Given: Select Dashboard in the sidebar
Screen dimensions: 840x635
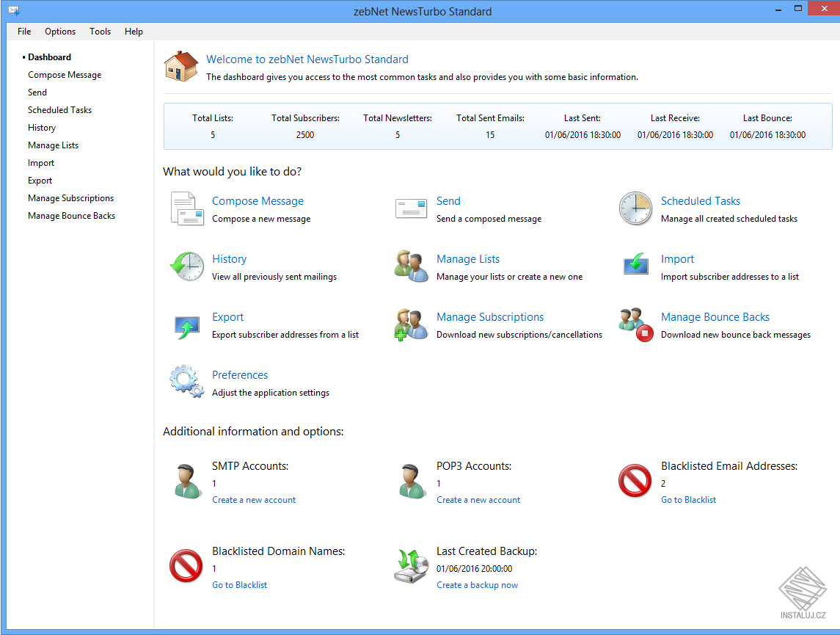Looking at the screenshot, I should tap(49, 57).
